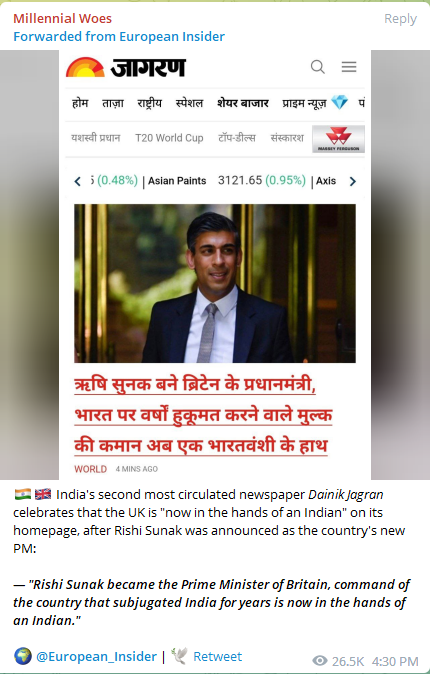The width and height of the screenshot is (430, 674).
Task: Open the Millennial Woes sender name
Action: click(x=62, y=18)
